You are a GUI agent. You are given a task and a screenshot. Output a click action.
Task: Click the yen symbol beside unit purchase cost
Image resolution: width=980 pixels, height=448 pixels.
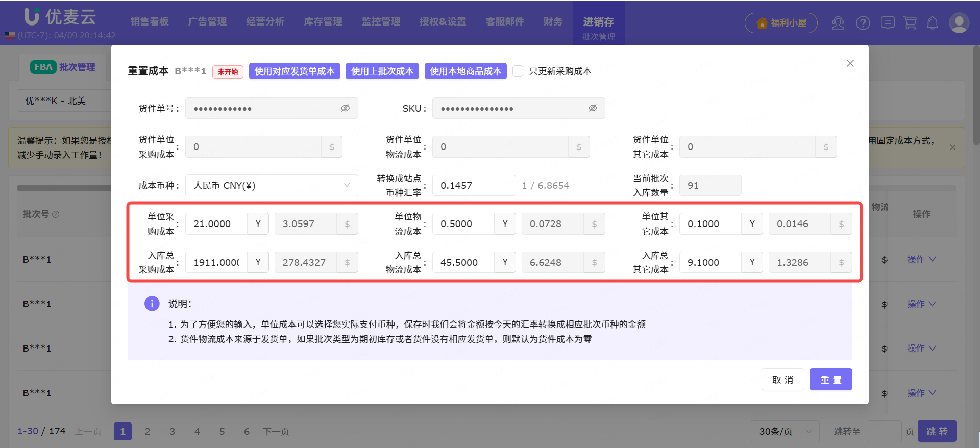pyautogui.click(x=258, y=224)
